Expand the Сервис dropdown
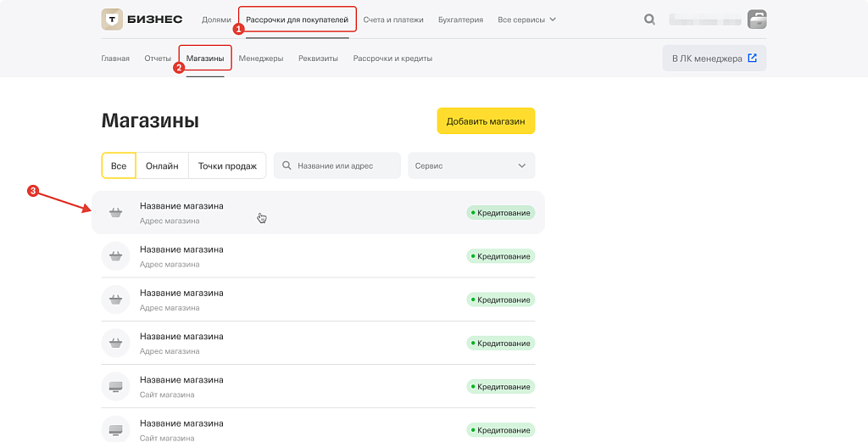This screenshot has width=868, height=442. click(x=471, y=165)
